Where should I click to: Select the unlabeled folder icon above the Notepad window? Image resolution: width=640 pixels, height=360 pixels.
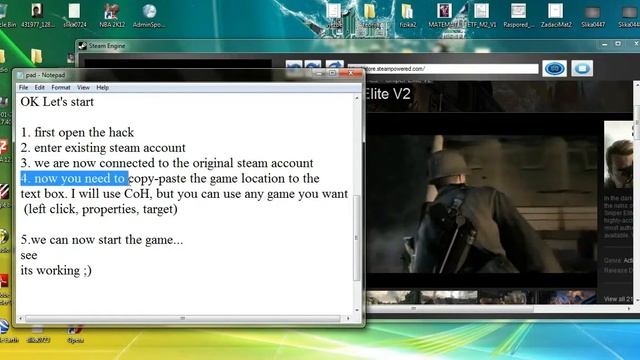coord(36,56)
